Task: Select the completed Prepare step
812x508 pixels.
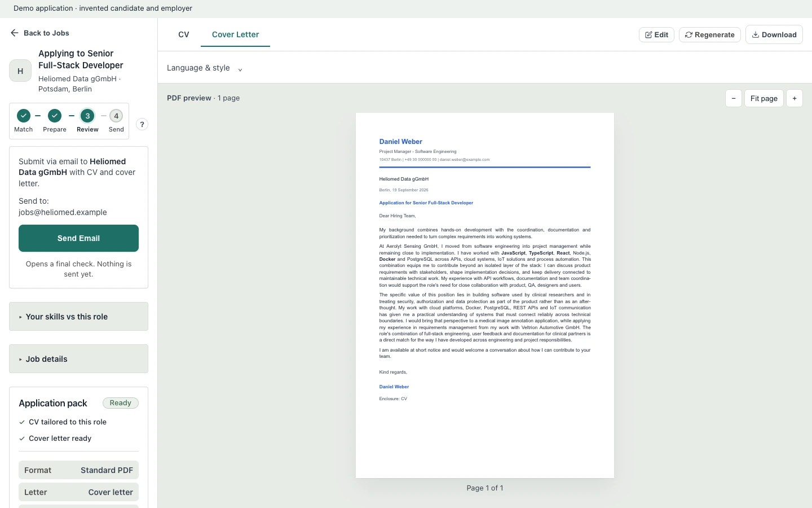Action: click(55, 121)
